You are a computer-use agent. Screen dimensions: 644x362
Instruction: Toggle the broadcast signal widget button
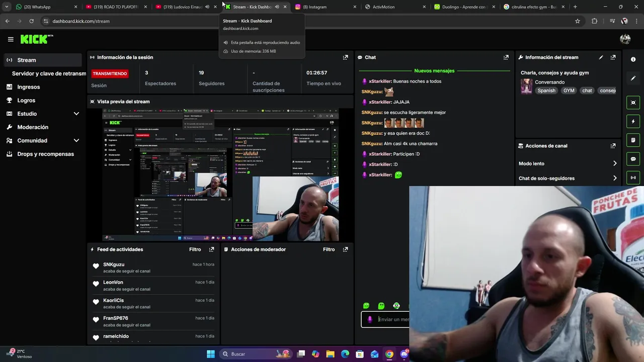[633, 177]
